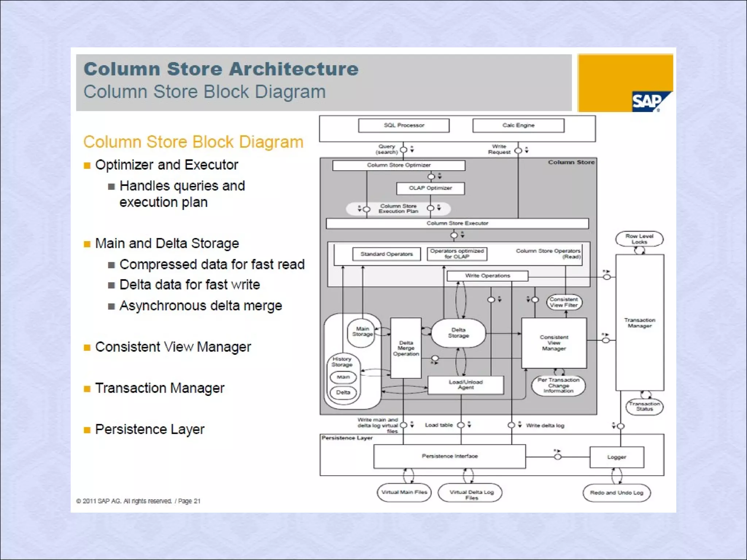Select the Main Storage circle

coord(362,331)
